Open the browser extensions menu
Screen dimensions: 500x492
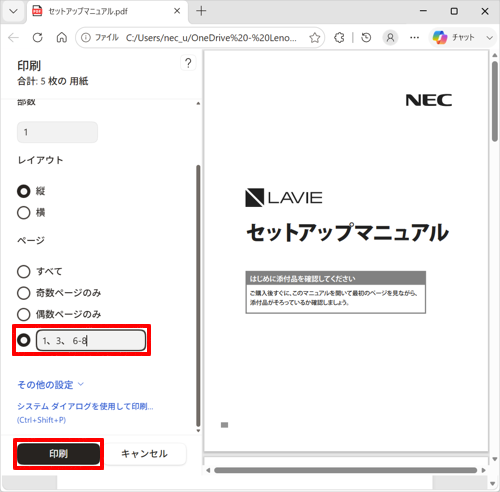coord(339,38)
